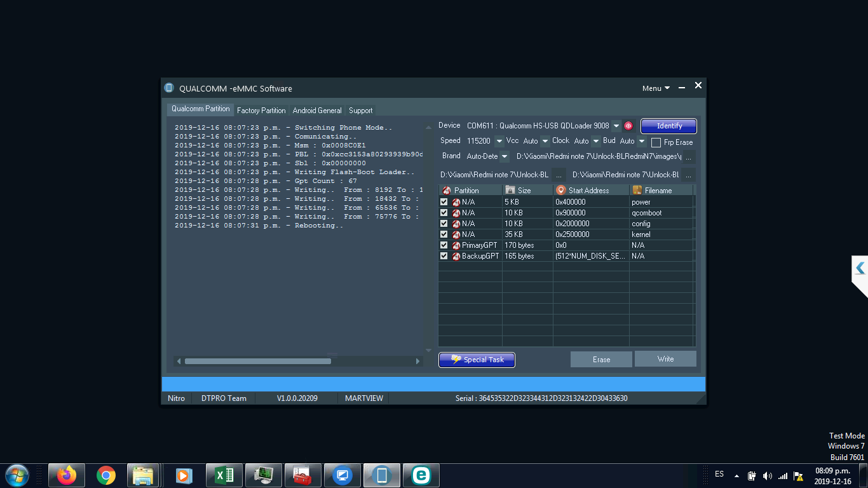The image size is (868, 488).
Task: Click the log scrollbar left arrow
Action: 179,361
